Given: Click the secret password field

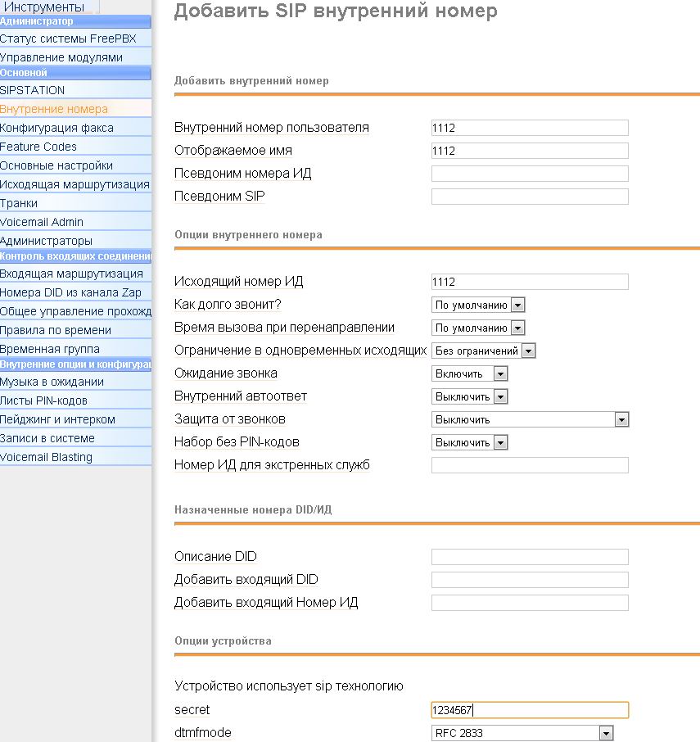Looking at the screenshot, I should click(x=530, y=710).
